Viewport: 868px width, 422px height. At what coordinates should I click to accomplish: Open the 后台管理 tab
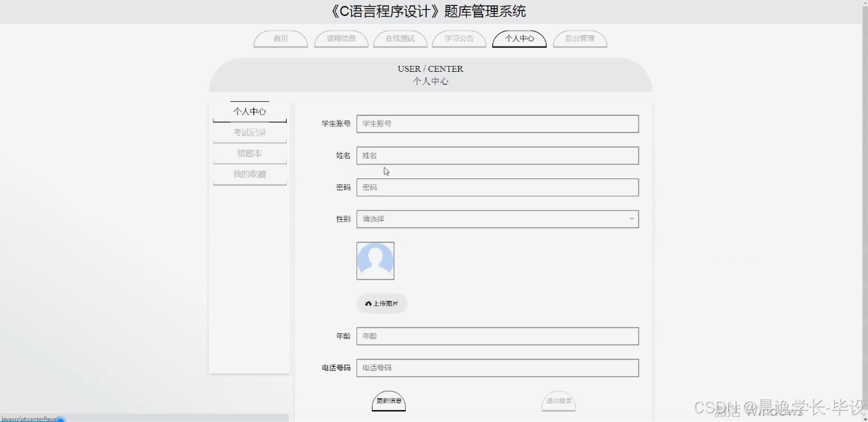tap(579, 39)
